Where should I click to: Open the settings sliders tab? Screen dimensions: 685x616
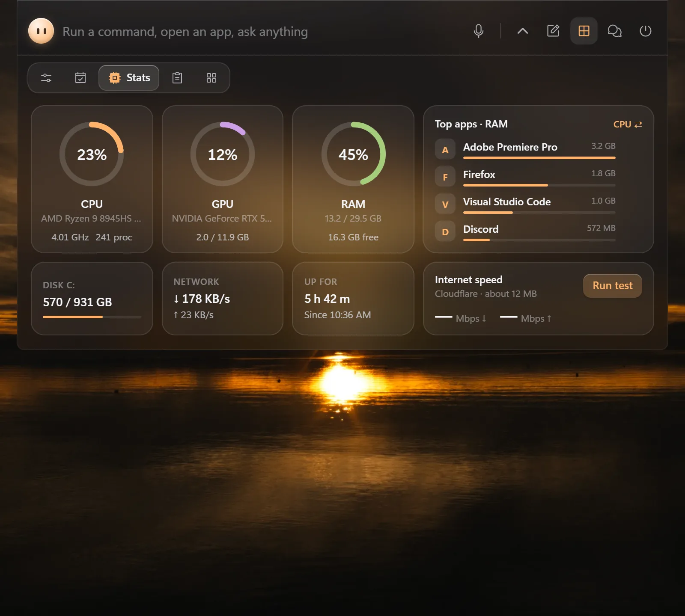[46, 78]
